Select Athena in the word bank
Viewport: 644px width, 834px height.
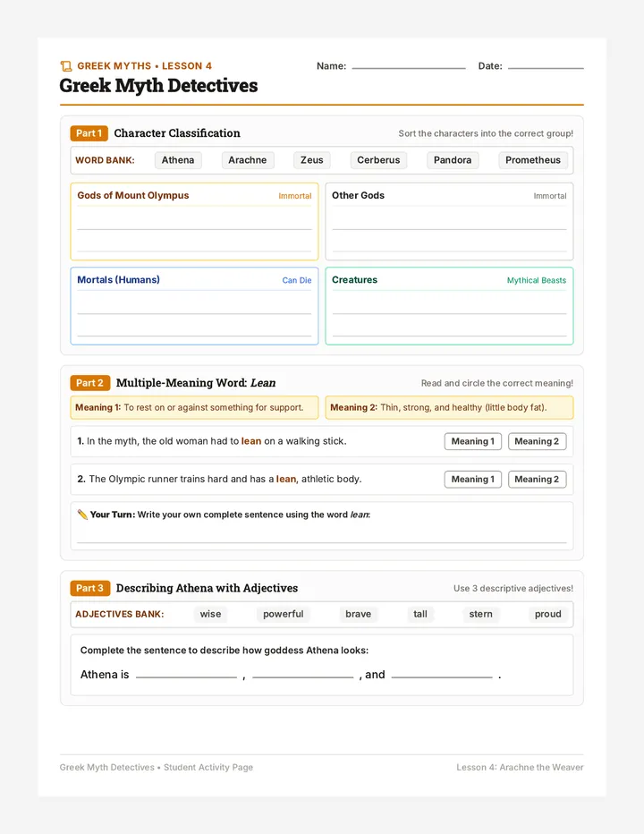tap(178, 160)
